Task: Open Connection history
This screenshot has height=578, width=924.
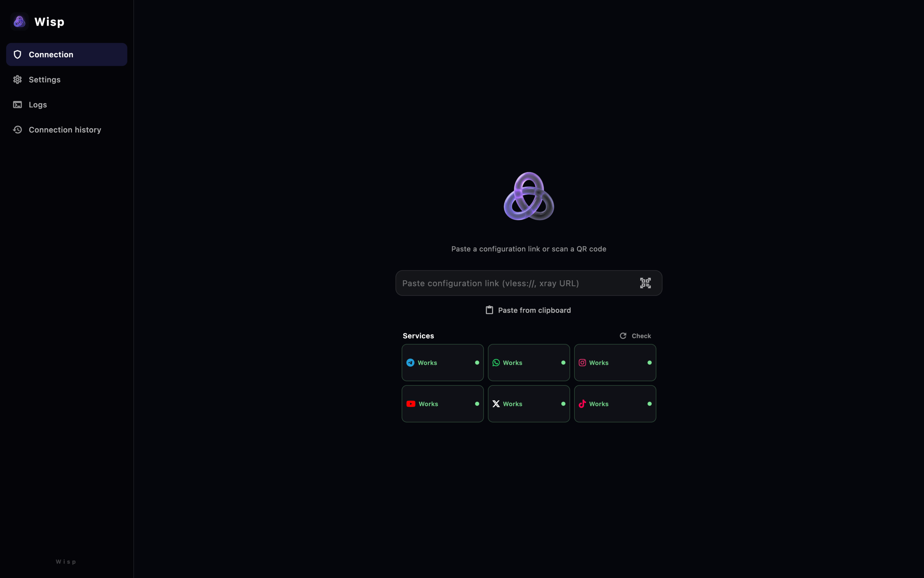Action: [x=66, y=130]
